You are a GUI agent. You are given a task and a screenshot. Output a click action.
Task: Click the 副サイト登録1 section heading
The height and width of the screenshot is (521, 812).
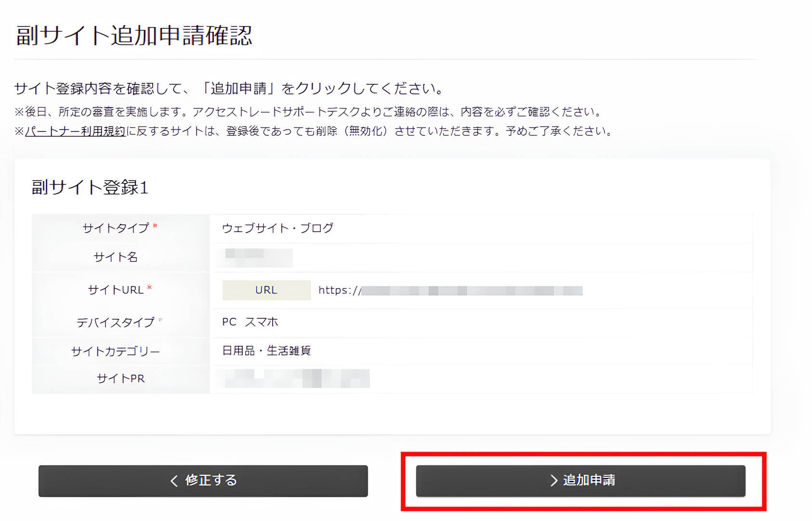89,187
